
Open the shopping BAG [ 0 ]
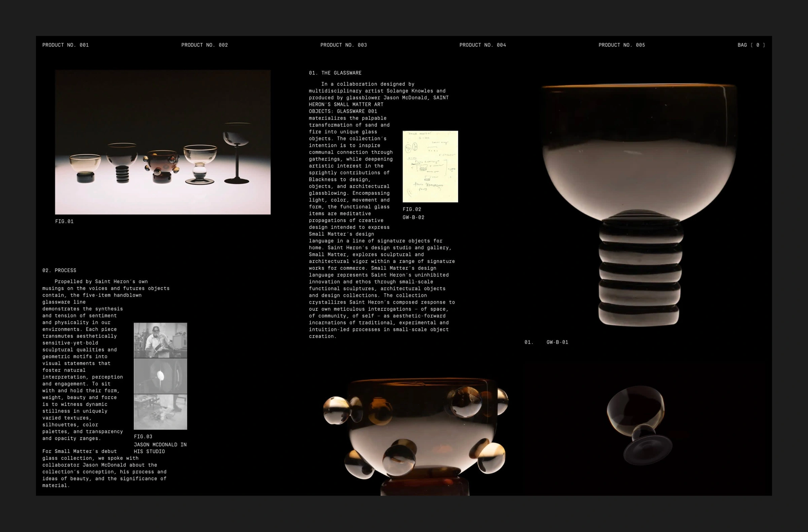point(751,45)
